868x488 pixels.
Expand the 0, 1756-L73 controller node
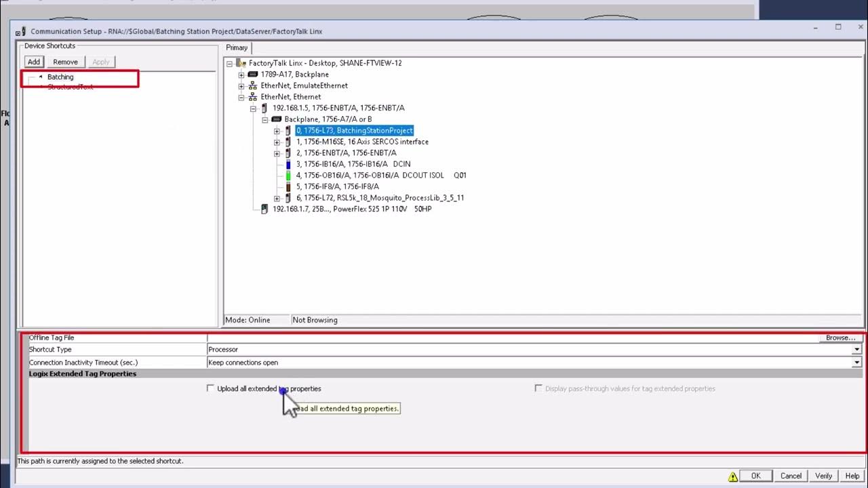coord(277,131)
